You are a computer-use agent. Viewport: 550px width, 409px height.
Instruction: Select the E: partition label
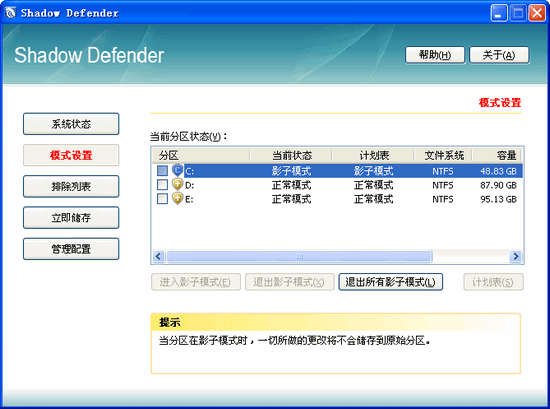[x=189, y=199]
